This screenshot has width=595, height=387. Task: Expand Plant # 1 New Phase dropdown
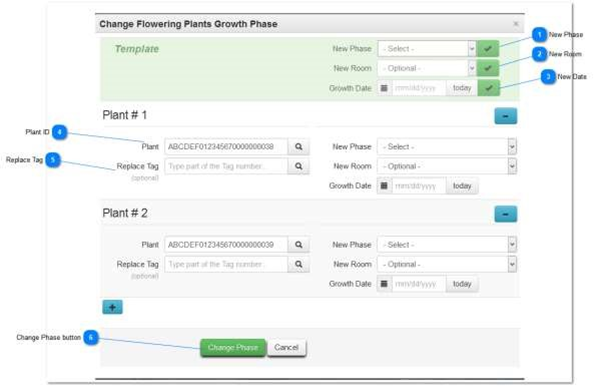tap(447, 147)
